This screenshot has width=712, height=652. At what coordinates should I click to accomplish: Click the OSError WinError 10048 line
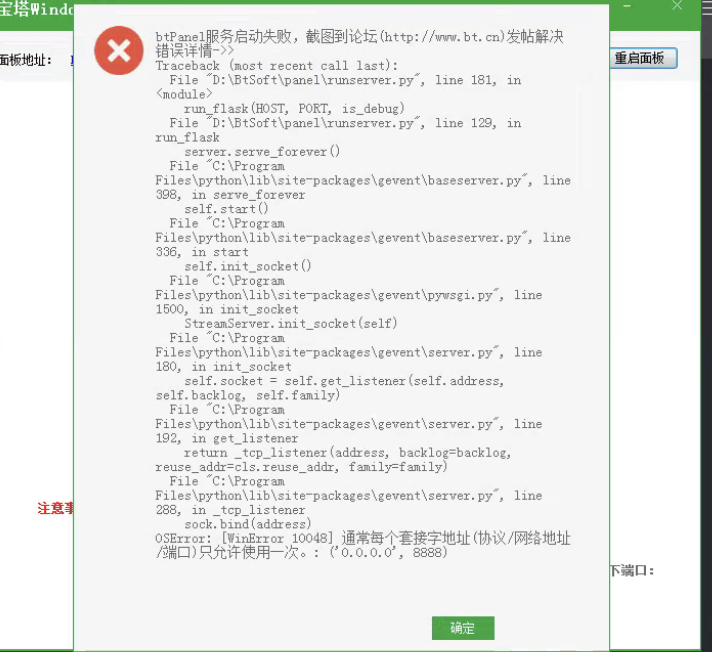coord(363,545)
